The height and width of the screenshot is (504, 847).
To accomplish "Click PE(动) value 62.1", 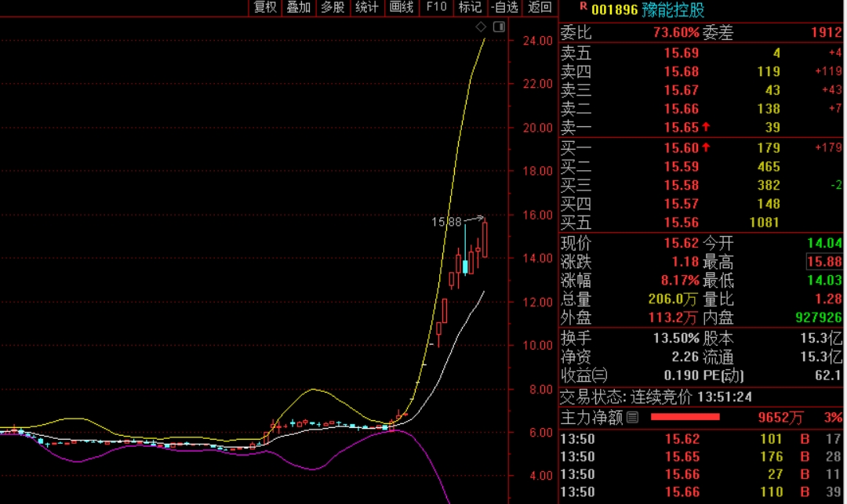I will pos(829,375).
